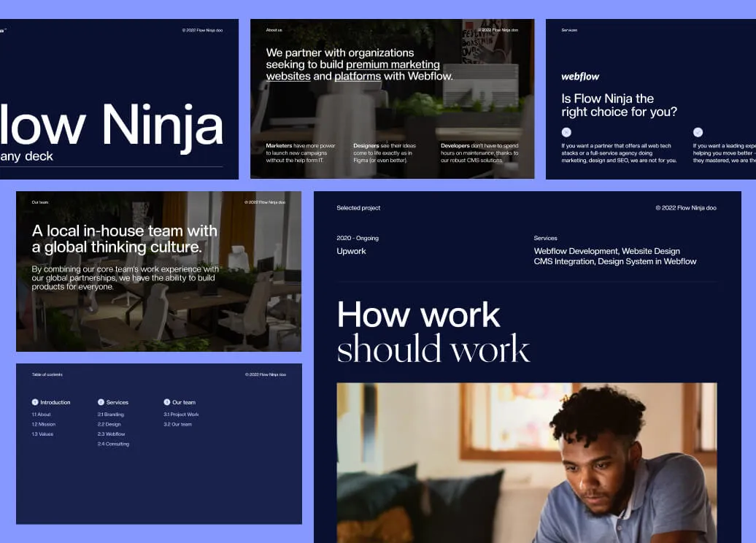Click the cross circle icon above the left paragraph
The image size is (756, 543).
tap(566, 132)
